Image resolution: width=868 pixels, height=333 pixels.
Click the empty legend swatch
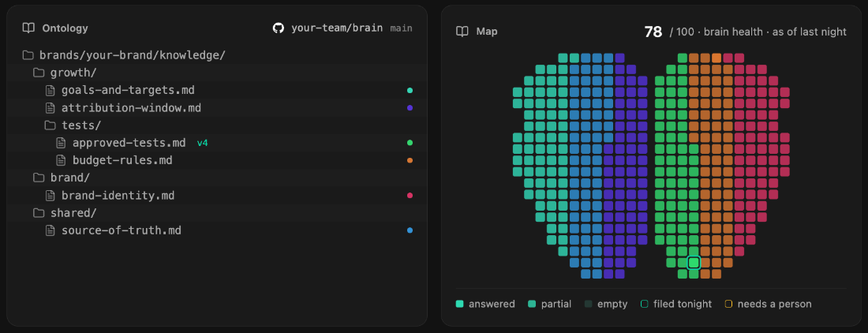(x=588, y=304)
